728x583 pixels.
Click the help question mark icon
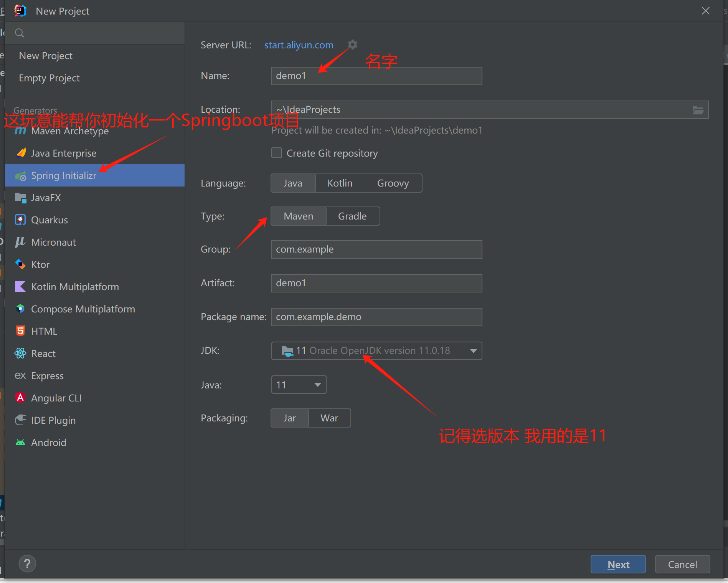[27, 563]
